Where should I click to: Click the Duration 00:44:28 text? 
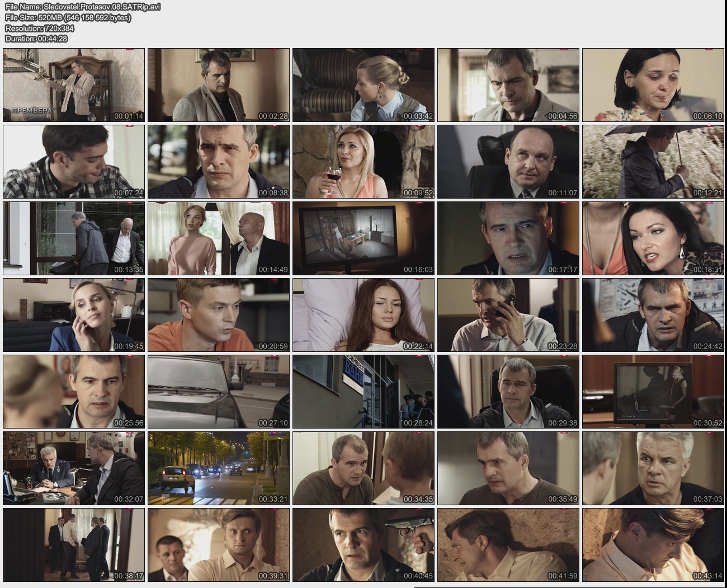(36, 39)
